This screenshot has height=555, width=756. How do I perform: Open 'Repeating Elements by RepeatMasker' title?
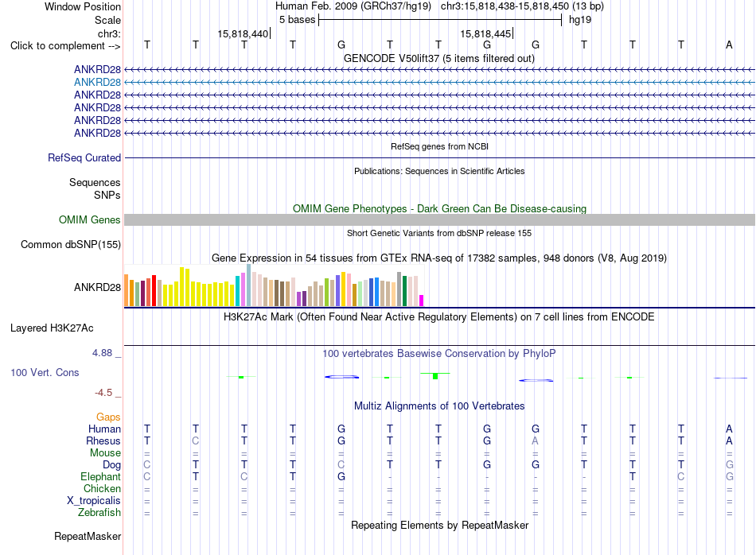(439, 525)
